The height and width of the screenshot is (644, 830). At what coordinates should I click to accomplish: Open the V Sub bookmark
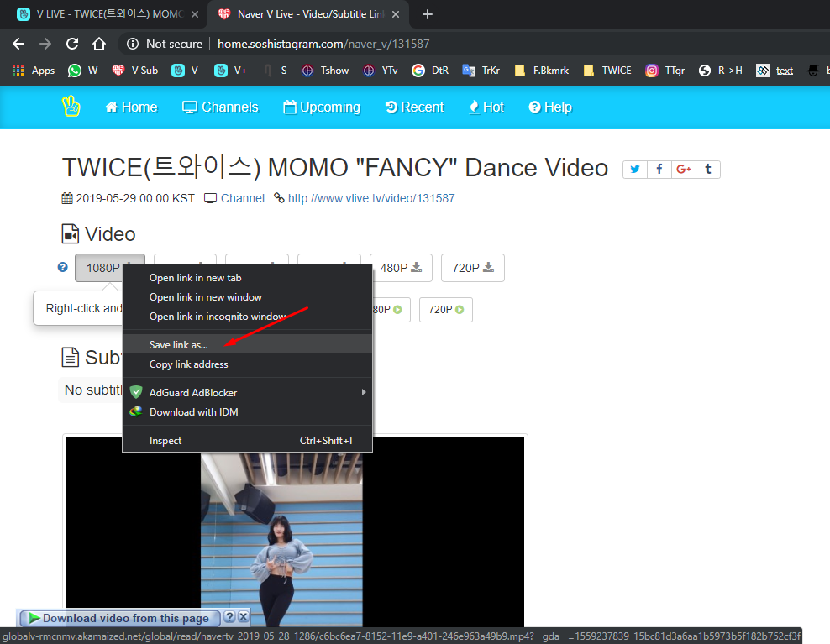click(x=135, y=71)
